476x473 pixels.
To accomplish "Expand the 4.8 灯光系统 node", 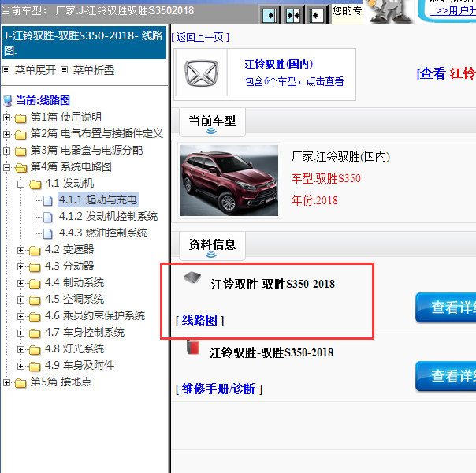I will 20,349.
